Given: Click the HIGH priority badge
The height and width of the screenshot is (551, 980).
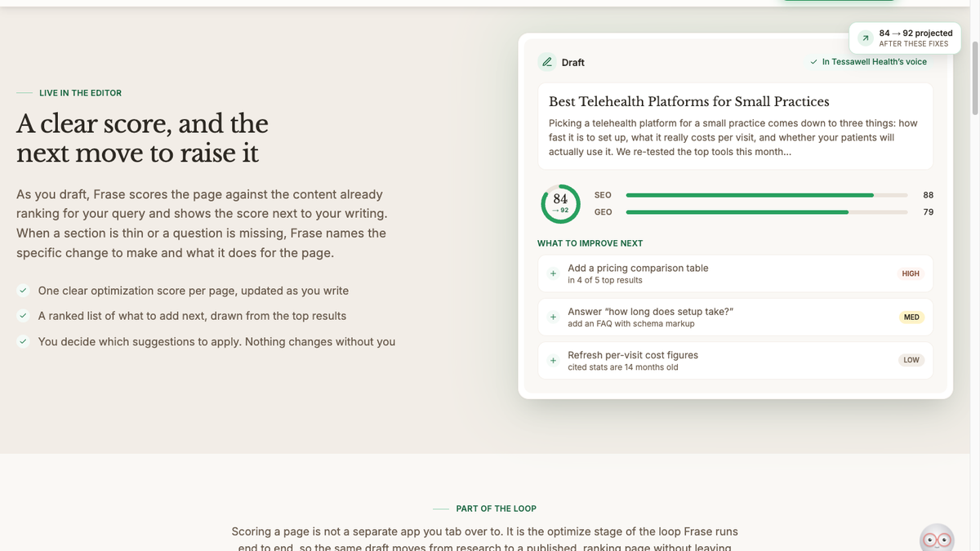Looking at the screenshot, I should tap(911, 273).
